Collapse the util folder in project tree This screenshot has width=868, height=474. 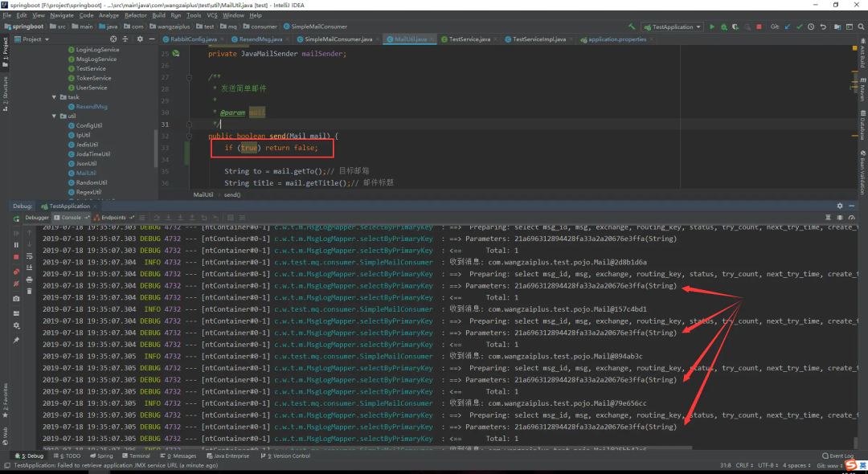(55, 116)
